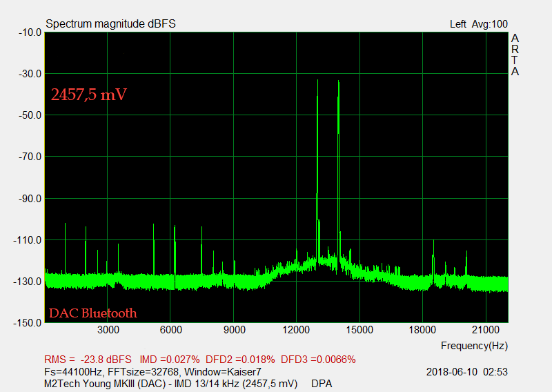Image resolution: width=552 pixels, height=392 pixels.
Task: Click the 'Frequency(Hz)' axis title
Action: [474, 346]
